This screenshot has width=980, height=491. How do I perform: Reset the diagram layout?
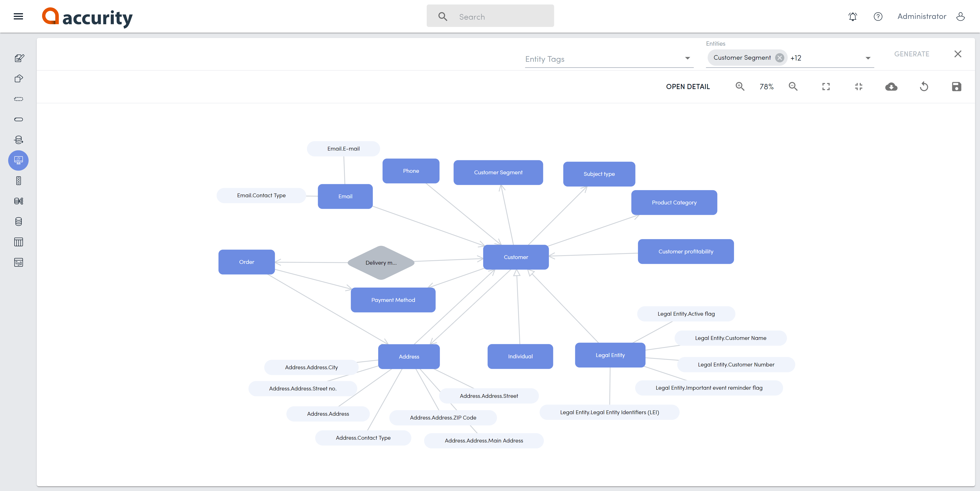924,86
